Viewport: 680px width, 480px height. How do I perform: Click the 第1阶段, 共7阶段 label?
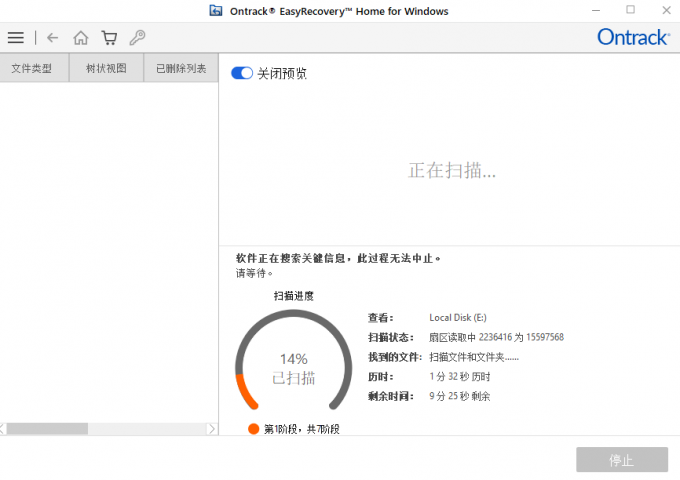point(302,429)
